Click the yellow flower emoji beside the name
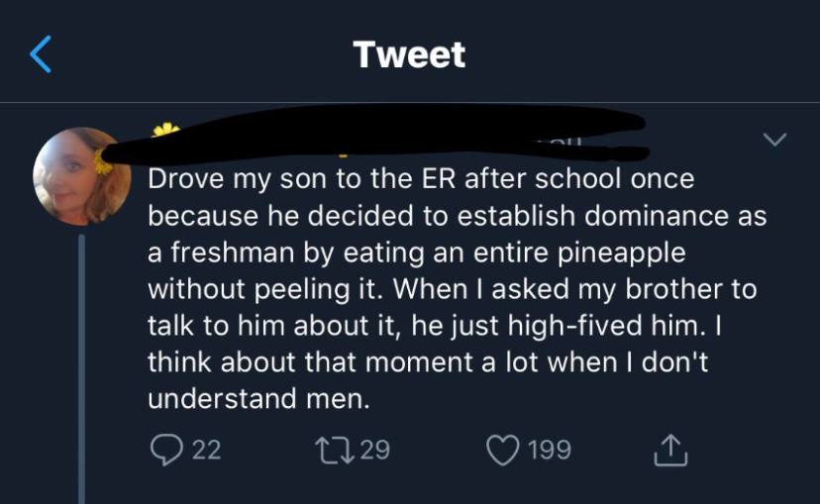Viewport: 820px width, 504px height. (x=166, y=131)
